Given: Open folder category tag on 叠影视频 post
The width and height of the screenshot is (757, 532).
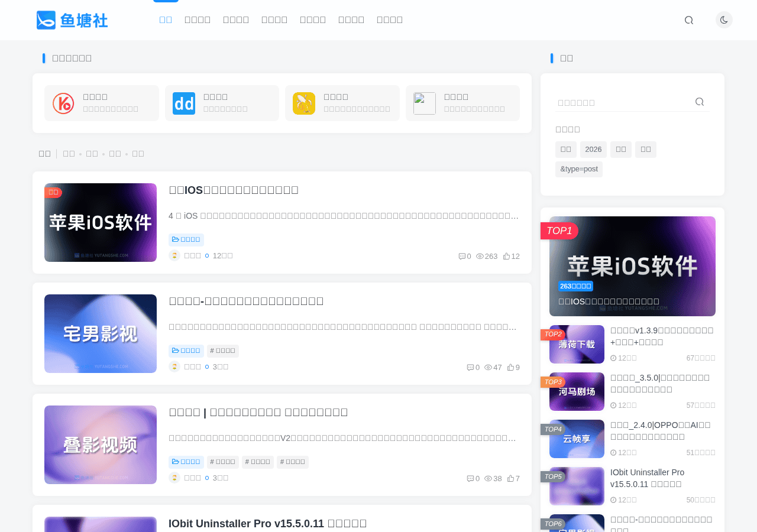Looking at the screenshot, I should [x=186, y=462].
